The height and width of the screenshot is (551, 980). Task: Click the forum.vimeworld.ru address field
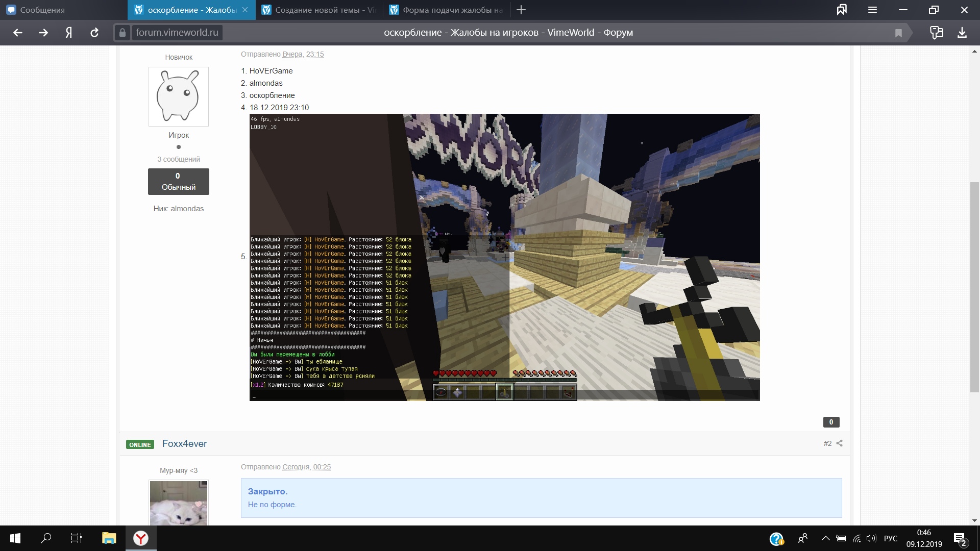point(177,33)
